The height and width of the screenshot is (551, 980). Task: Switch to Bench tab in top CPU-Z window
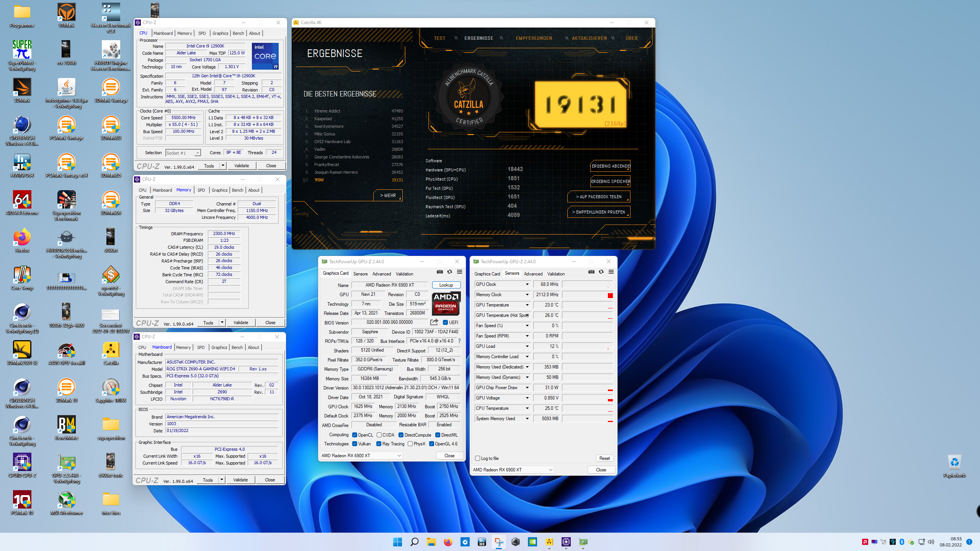[238, 33]
